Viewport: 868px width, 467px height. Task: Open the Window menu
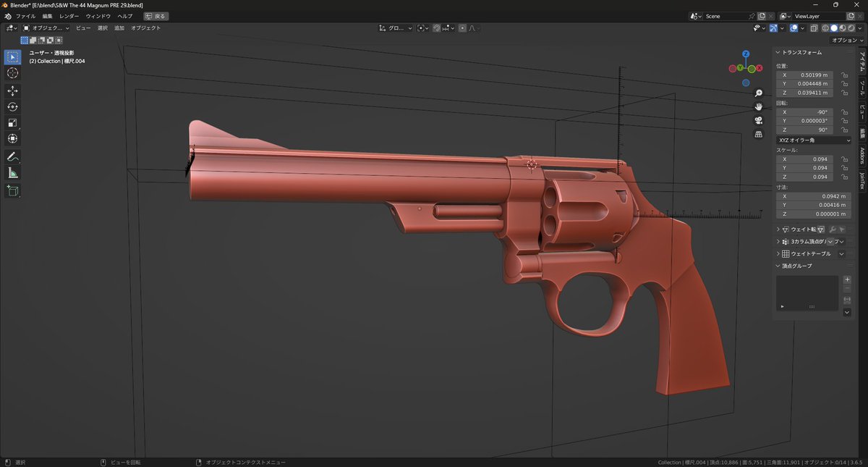point(98,16)
